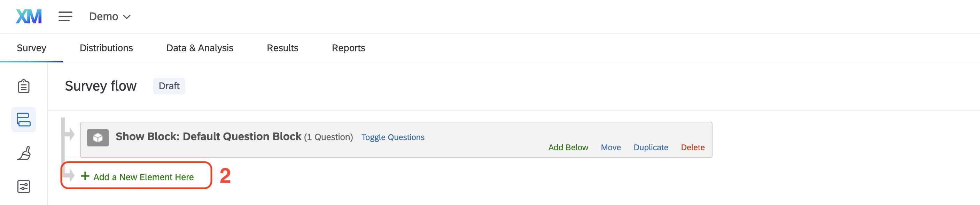The height and width of the screenshot is (205, 980).
Task: Open the Survey builder clipboard icon
Action: point(24,86)
